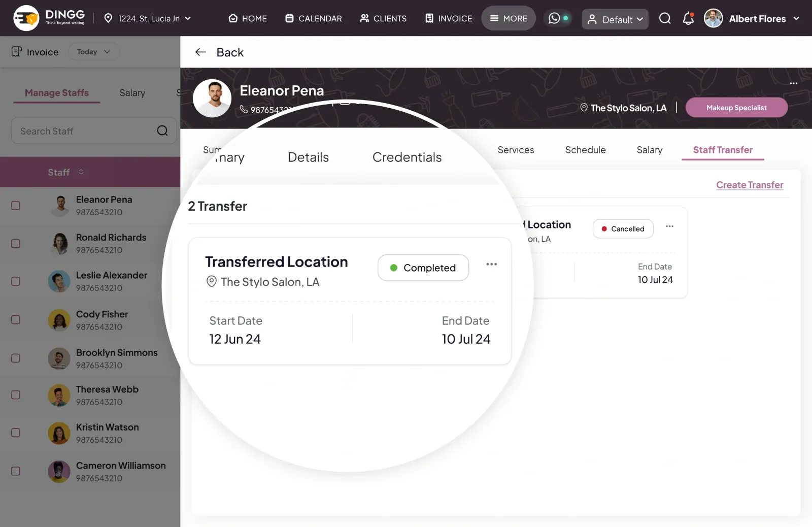
Task: Select the Eleanor Pena checkbox
Action: (x=16, y=206)
